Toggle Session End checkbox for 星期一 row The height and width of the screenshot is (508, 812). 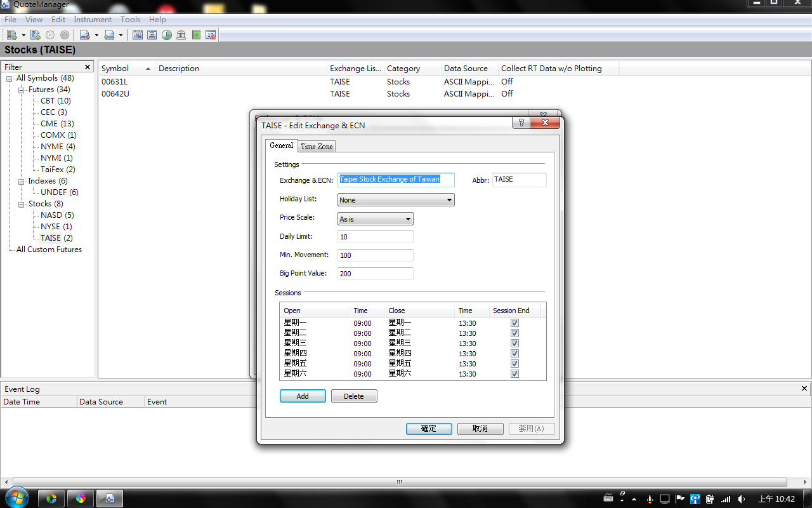click(514, 323)
